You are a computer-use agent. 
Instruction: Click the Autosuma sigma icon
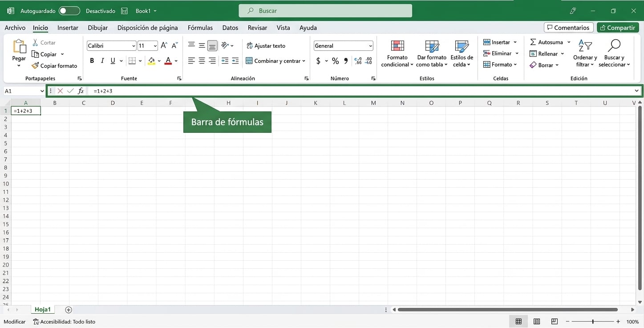(533, 42)
